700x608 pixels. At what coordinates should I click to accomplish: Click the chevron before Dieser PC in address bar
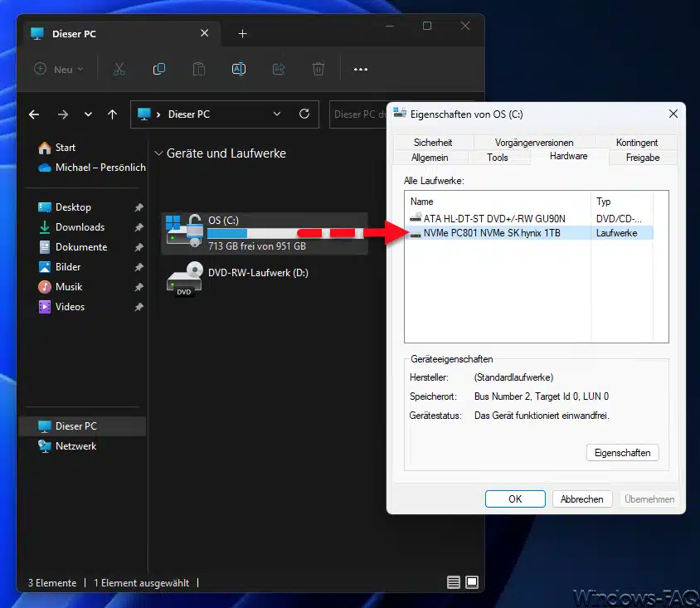(158, 114)
